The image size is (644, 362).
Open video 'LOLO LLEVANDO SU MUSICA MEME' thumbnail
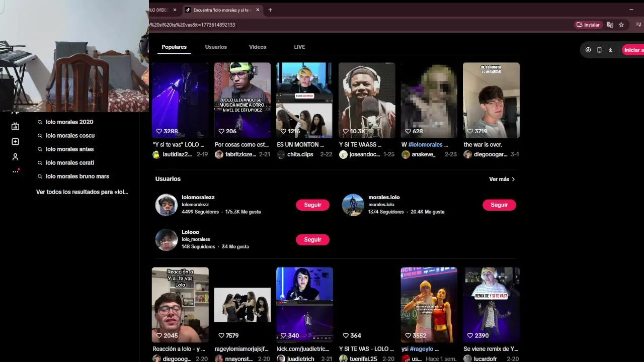click(x=242, y=100)
